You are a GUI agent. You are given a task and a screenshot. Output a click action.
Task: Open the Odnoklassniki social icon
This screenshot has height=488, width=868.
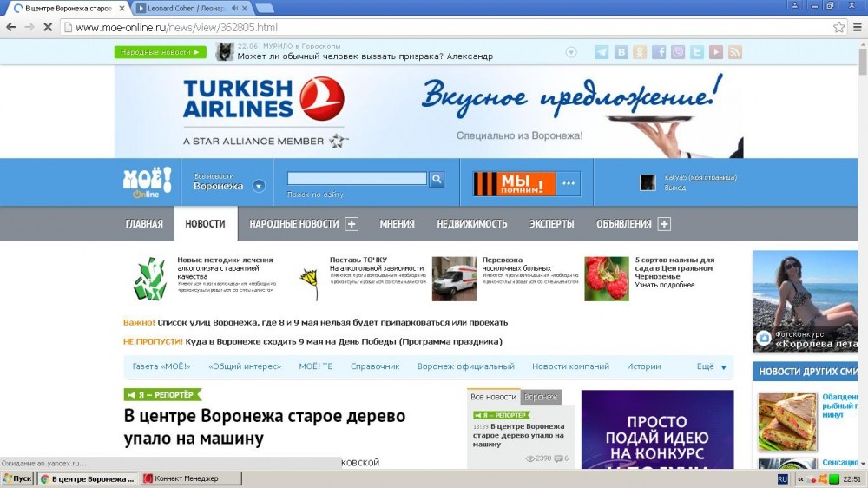point(640,52)
